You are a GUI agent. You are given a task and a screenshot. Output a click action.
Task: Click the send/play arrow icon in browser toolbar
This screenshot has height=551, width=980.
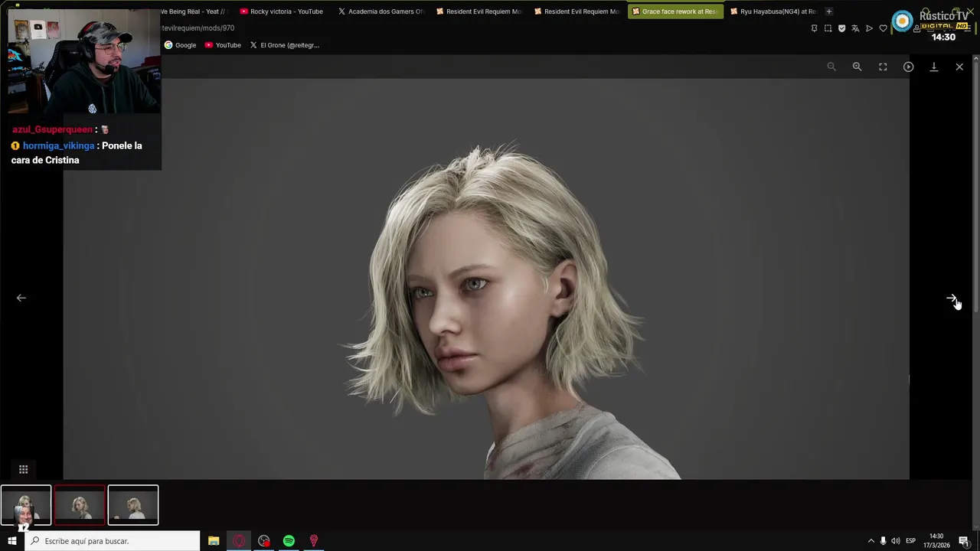point(869,28)
